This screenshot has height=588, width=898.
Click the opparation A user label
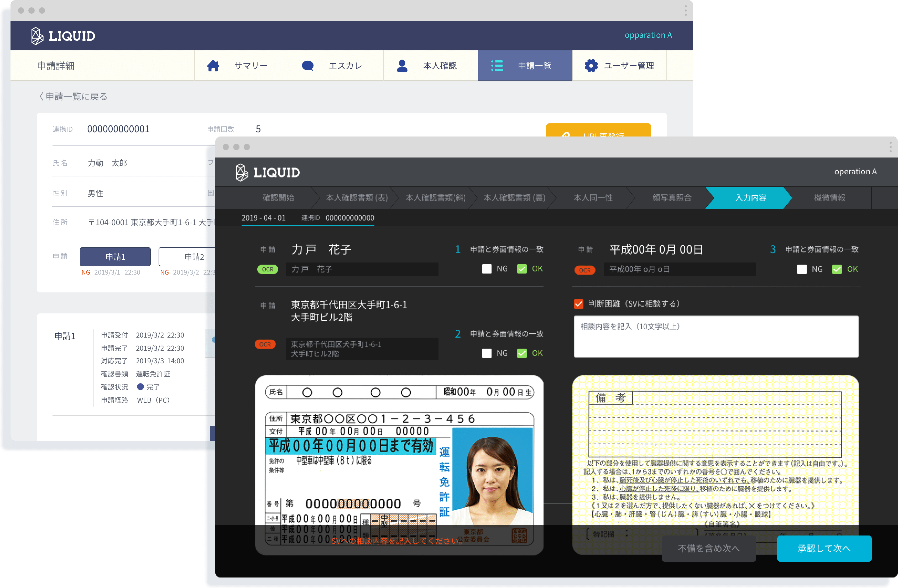[x=648, y=35]
